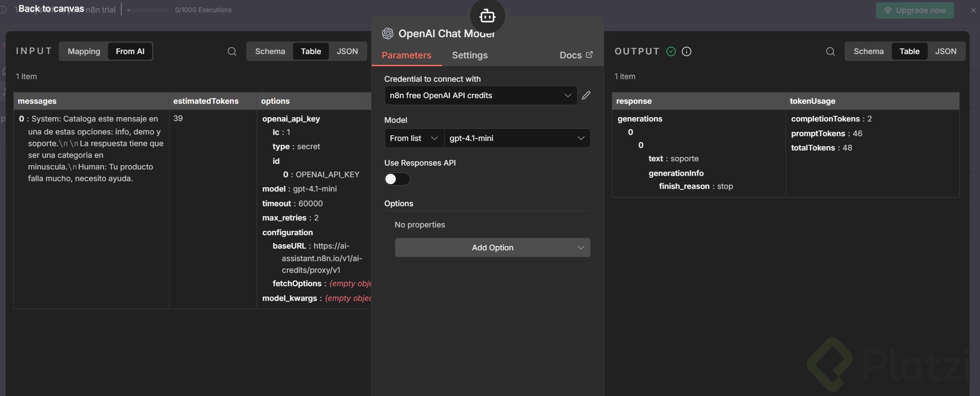The height and width of the screenshot is (396, 980).
Task: Click the fetchOptions entry
Action: tap(322, 284)
